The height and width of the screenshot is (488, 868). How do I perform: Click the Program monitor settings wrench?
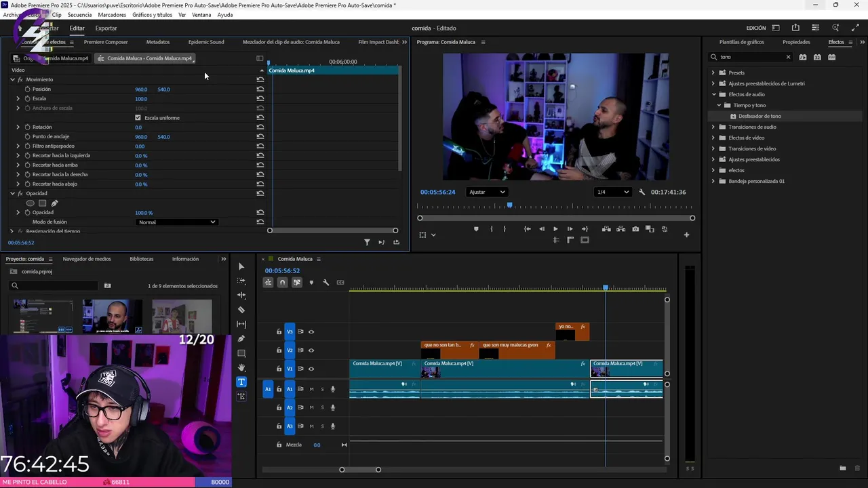click(642, 192)
